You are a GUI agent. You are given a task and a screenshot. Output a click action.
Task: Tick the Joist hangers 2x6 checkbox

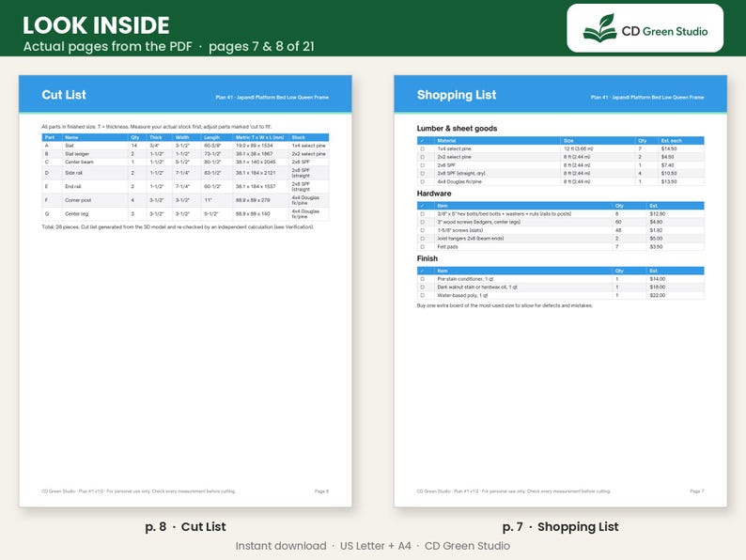422,239
